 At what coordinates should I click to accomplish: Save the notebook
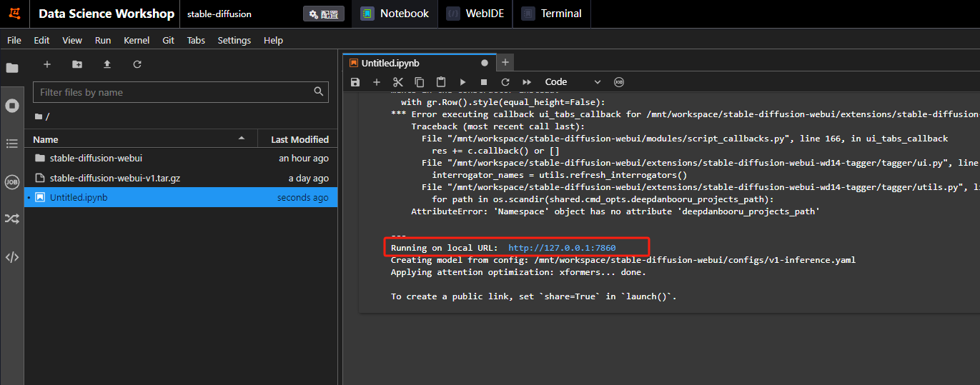(355, 82)
